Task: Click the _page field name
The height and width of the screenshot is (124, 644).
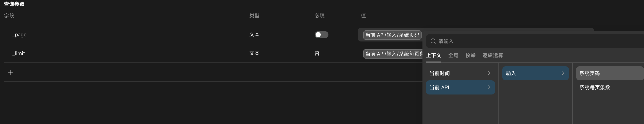Action: click(x=20, y=35)
